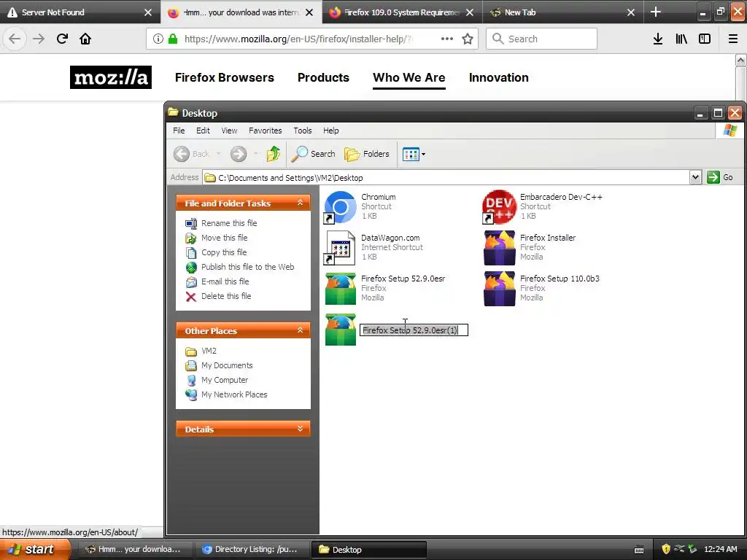Open Firefox Browsers nav item
The height and width of the screenshot is (560, 747).
tap(225, 77)
